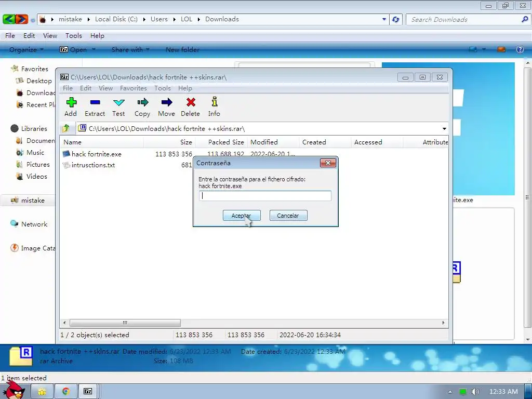This screenshot has height=399, width=532.
Task: Click the Downloads breadcrumb segment
Action: [222, 19]
